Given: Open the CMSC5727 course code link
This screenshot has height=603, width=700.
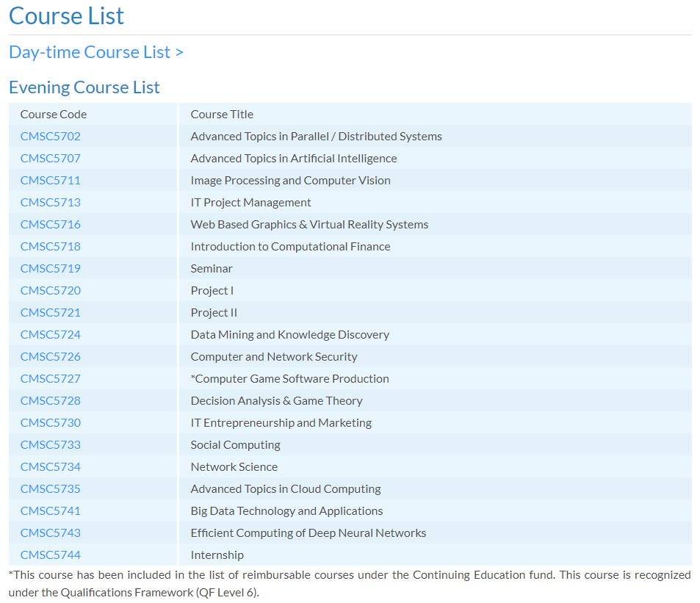Looking at the screenshot, I should coord(51,378).
